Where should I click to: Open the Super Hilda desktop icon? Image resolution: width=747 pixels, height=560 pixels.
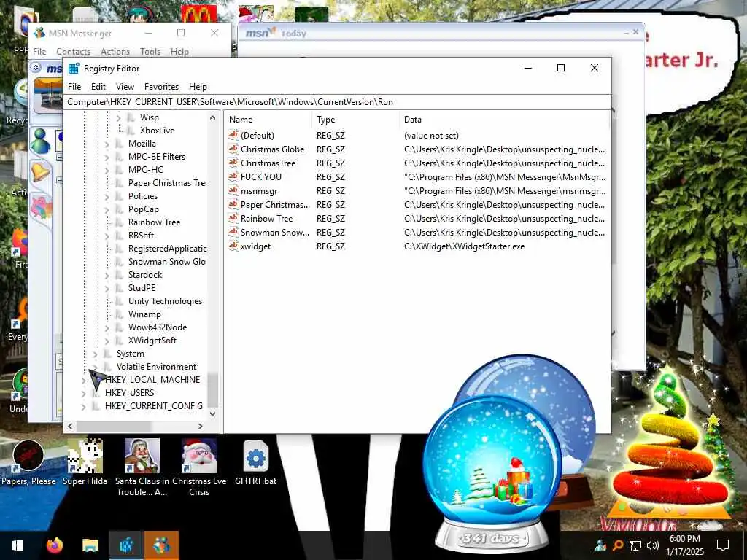point(85,463)
